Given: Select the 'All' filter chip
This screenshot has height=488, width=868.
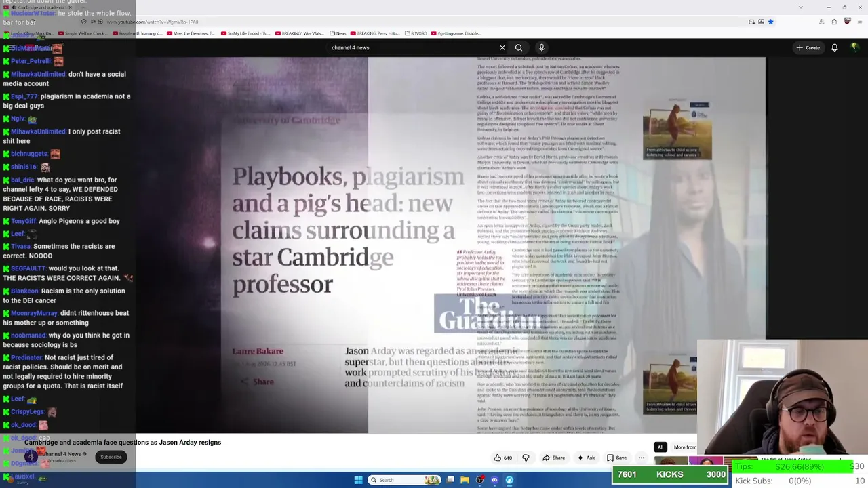Looking at the screenshot, I should (x=660, y=447).
